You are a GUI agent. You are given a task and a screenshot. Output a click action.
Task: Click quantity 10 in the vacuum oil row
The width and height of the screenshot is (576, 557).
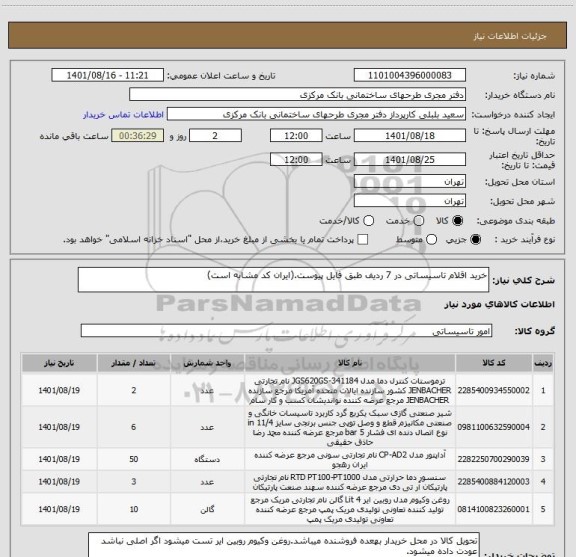coord(134,509)
